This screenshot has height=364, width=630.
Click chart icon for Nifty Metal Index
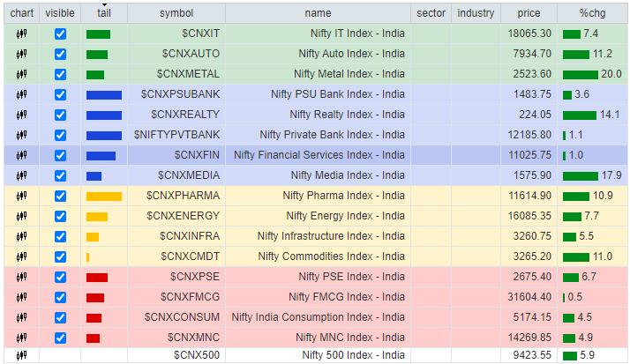pos(21,74)
